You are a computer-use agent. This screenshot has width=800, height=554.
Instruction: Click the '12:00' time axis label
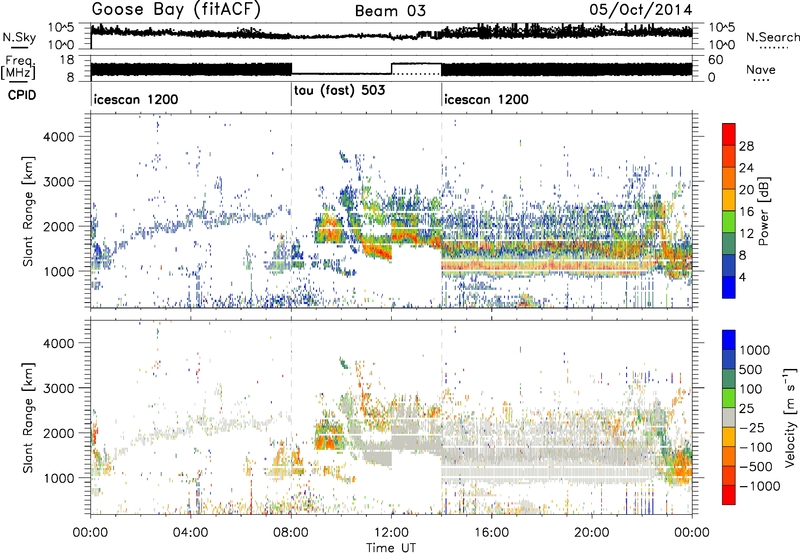(391, 533)
